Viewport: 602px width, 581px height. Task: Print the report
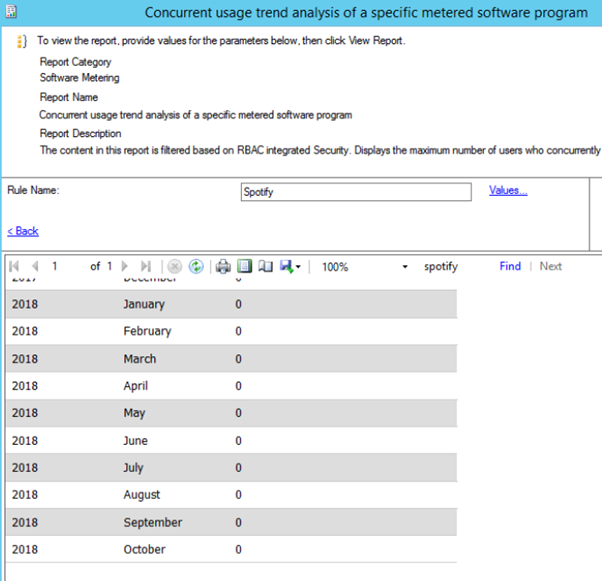(x=223, y=266)
